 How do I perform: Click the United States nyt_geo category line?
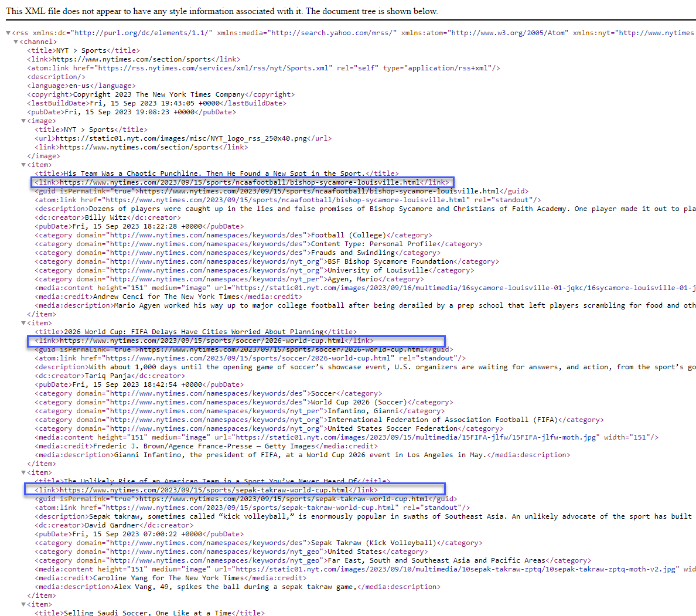231,552
